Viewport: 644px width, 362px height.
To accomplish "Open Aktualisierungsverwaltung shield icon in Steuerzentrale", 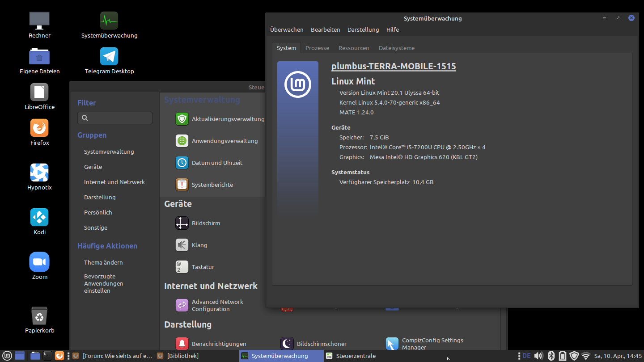I will click(x=182, y=119).
